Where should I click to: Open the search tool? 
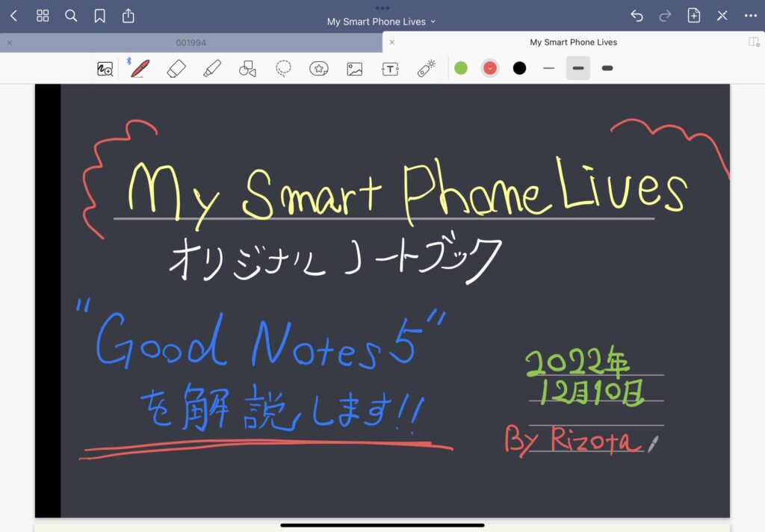(71, 16)
